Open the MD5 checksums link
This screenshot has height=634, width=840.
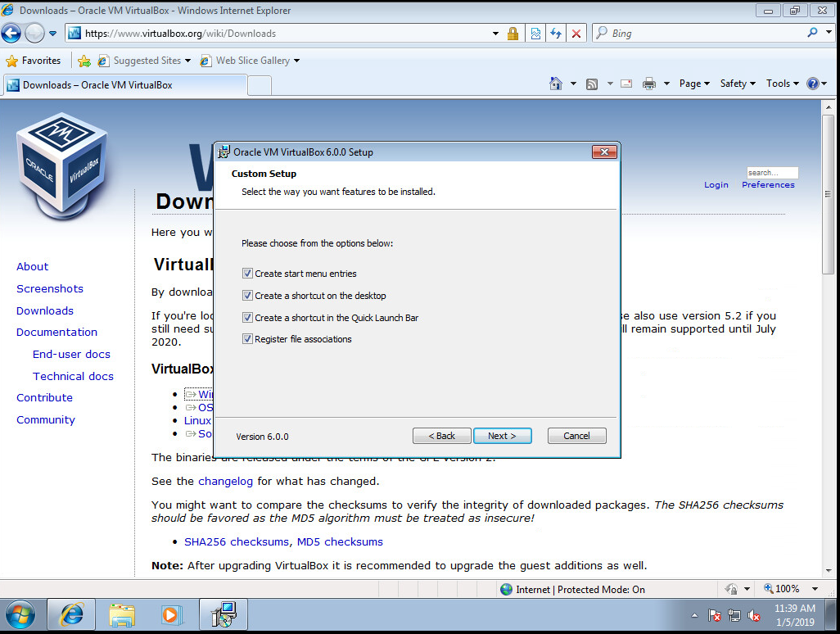pyautogui.click(x=341, y=541)
